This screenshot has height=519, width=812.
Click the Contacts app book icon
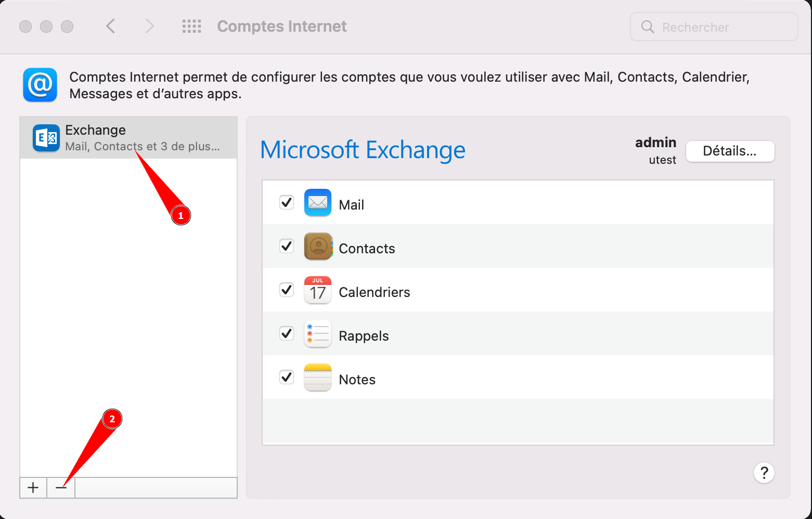317,246
